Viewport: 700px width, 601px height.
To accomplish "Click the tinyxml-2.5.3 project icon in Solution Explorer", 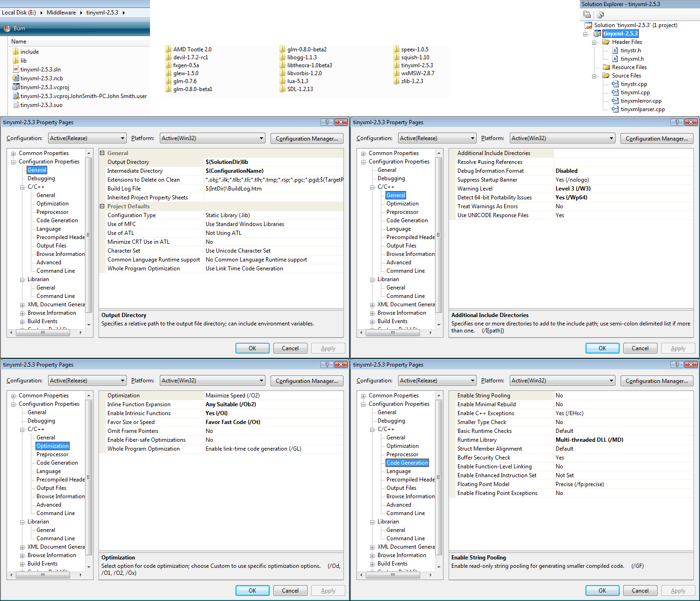I will click(597, 34).
